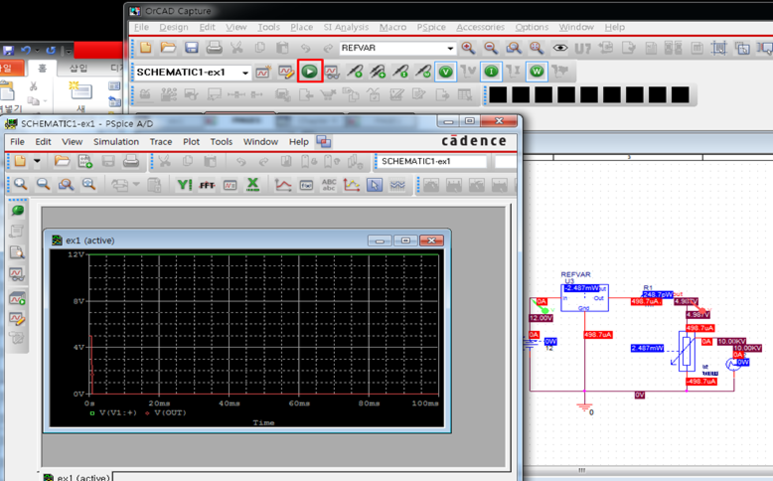
Task: Click Open folder icon in Capture toolbar
Action: [168, 47]
